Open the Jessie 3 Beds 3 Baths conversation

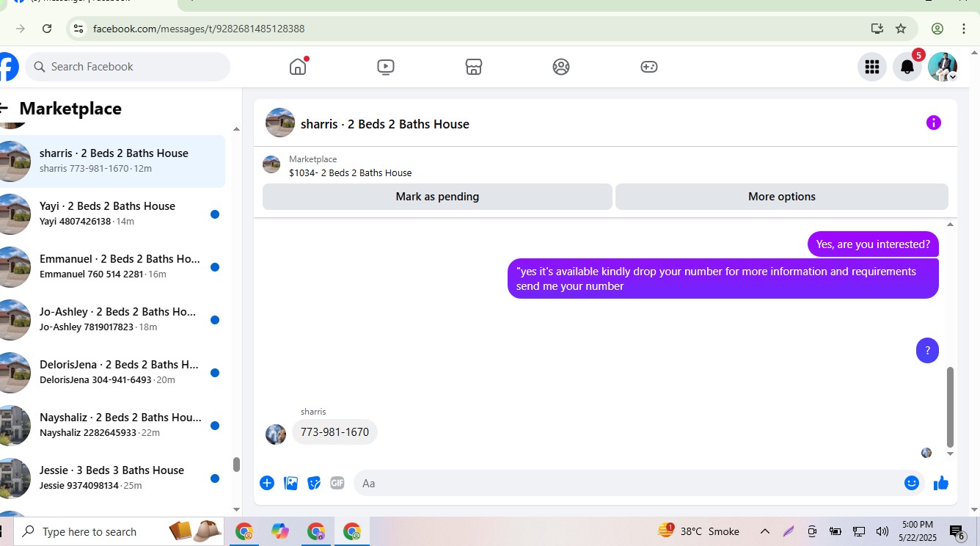[112, 478]
